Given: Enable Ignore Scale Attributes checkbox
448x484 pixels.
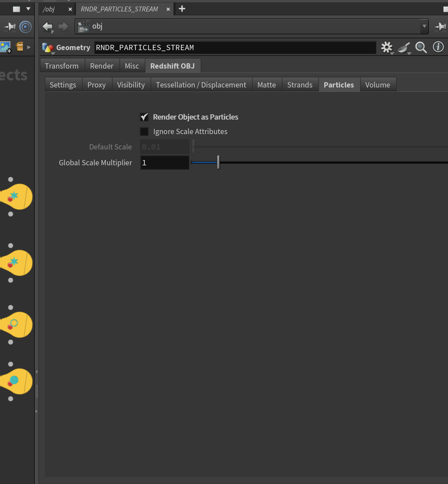Looking at the screenshot, I should pyautogui.click(x=144, y=131).
